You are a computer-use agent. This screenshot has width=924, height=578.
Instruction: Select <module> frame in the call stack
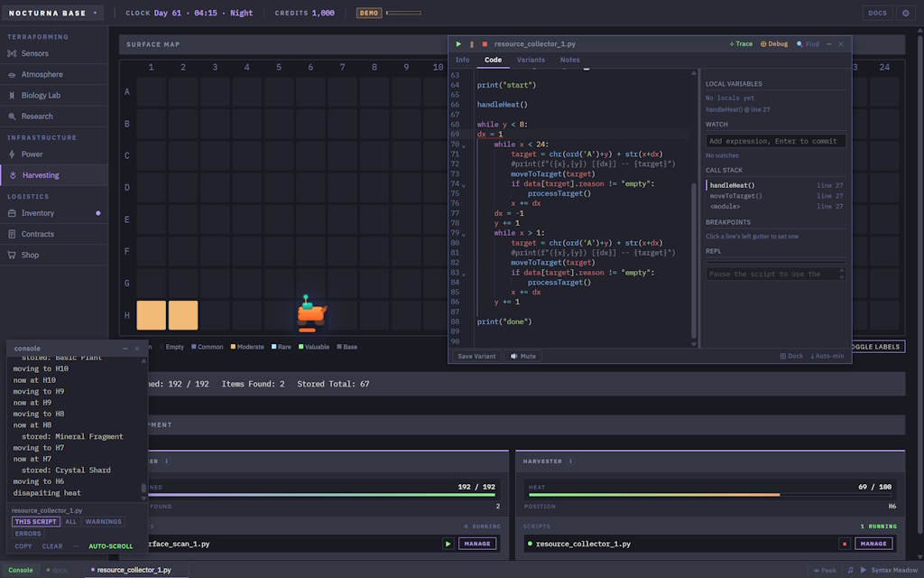[775, 207]
